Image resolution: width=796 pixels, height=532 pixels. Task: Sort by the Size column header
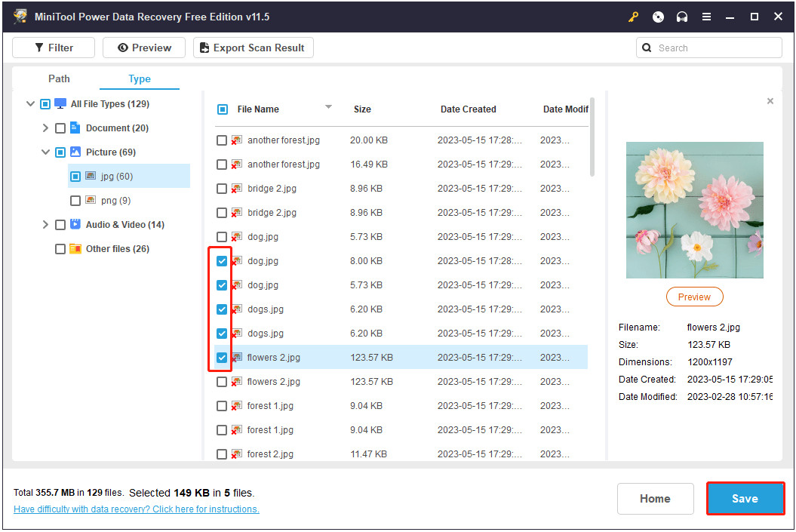pyautogui.click(x=362, y=109)
